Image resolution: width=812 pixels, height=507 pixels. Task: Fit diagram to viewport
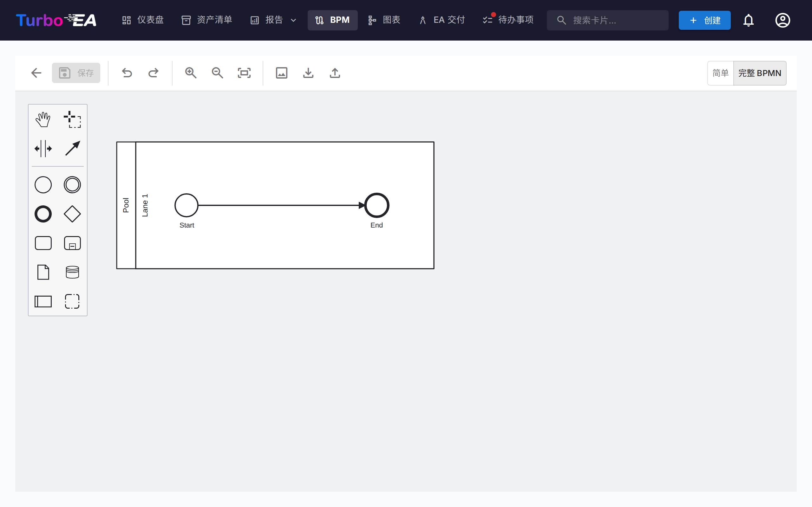coord(244,73)
